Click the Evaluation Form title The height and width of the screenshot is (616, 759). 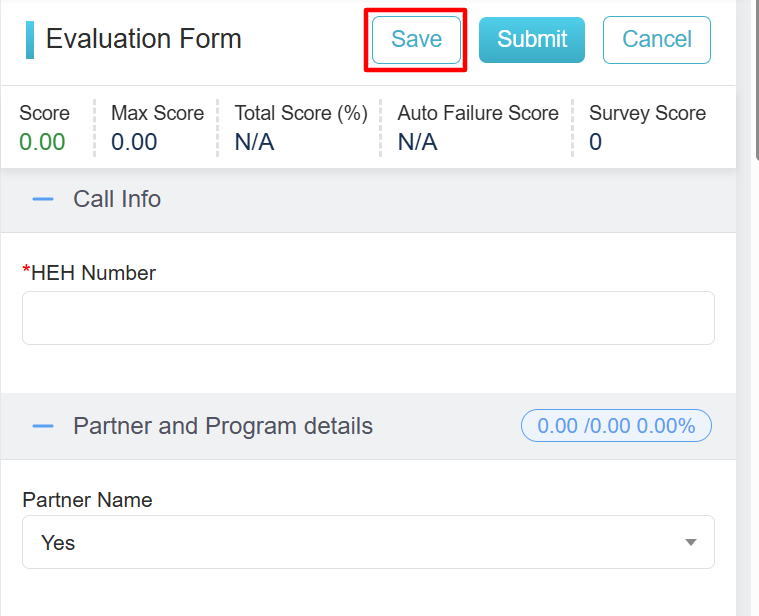(144, 40)
